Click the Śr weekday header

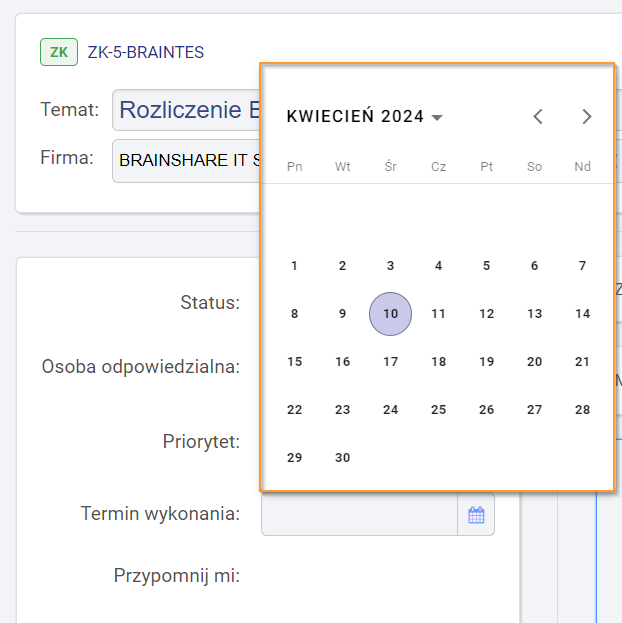pyautogui.click(x=390, y=166)
